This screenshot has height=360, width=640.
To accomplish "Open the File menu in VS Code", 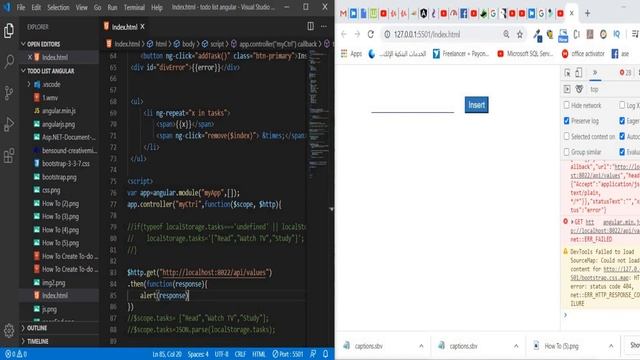I will tap(21, 7).
